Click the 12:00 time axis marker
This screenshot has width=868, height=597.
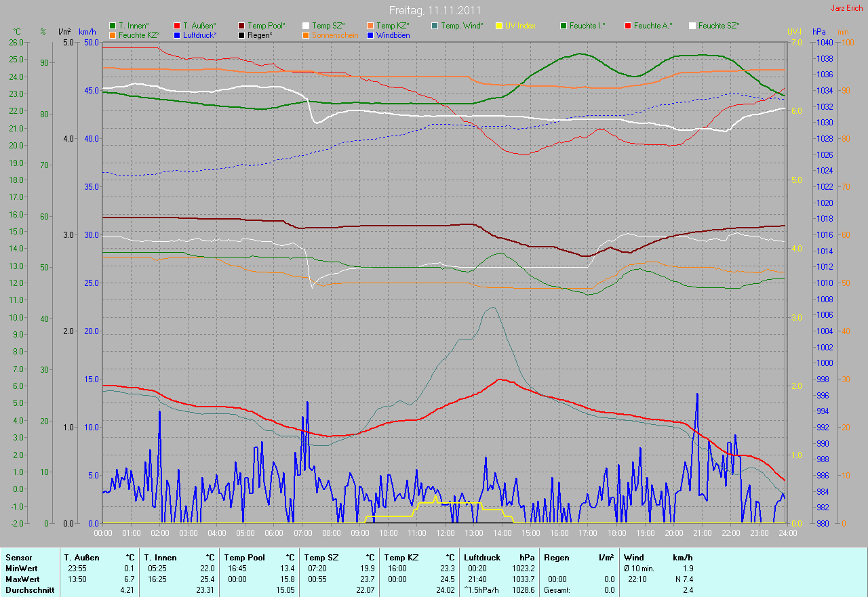pyautogui.click(x=445, y=533)
